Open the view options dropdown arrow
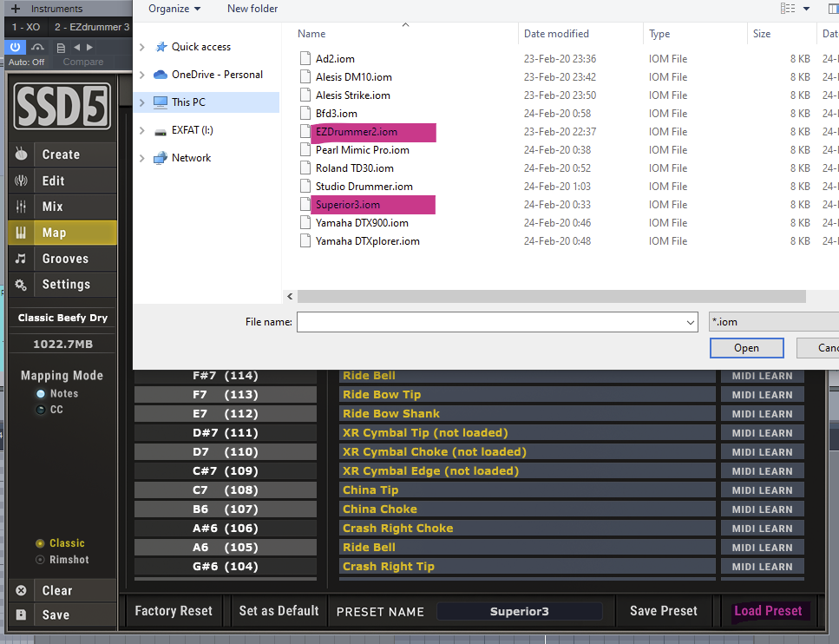Image resolution: width=839 pixels, height=644 pixels. (x=806, y=8)
